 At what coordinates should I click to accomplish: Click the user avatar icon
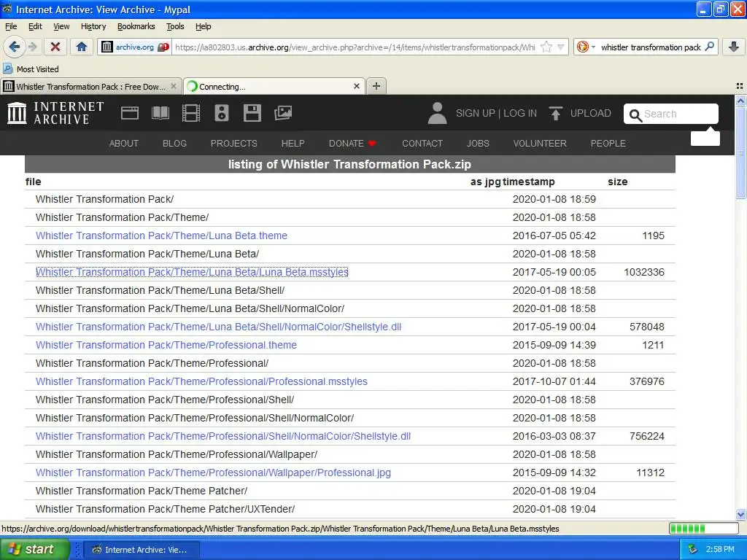coord(437,113)
